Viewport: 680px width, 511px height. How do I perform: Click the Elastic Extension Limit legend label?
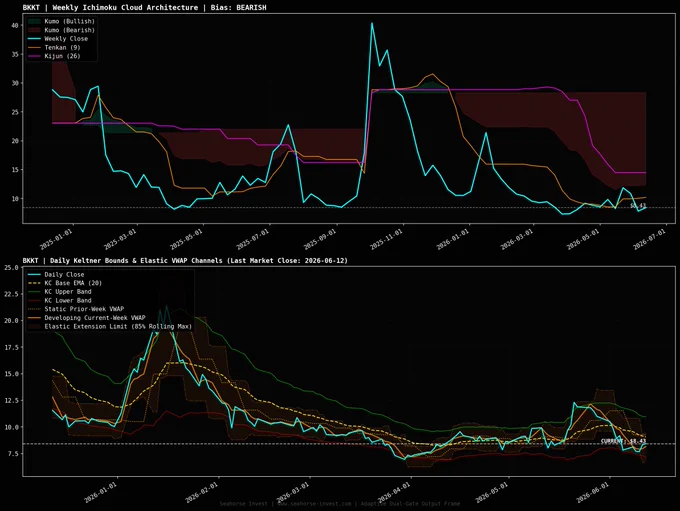118,326
